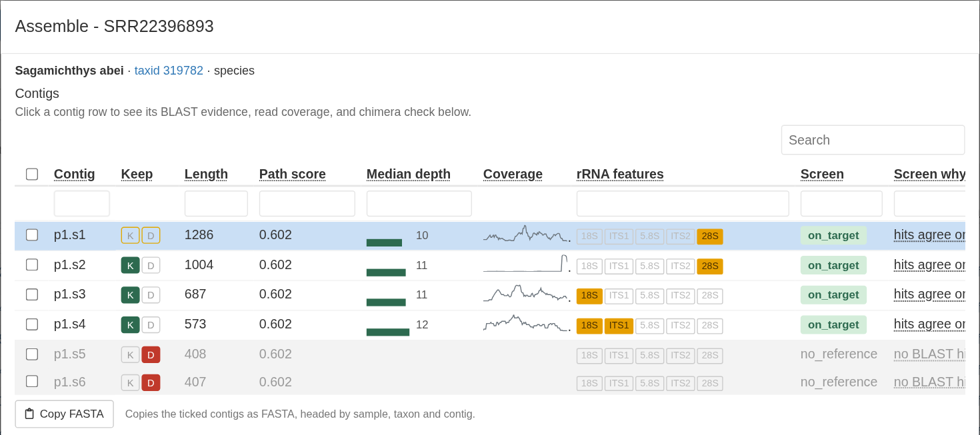Click the on_target badge for p1.s2

pyautogui.click(x=833, y=265)
